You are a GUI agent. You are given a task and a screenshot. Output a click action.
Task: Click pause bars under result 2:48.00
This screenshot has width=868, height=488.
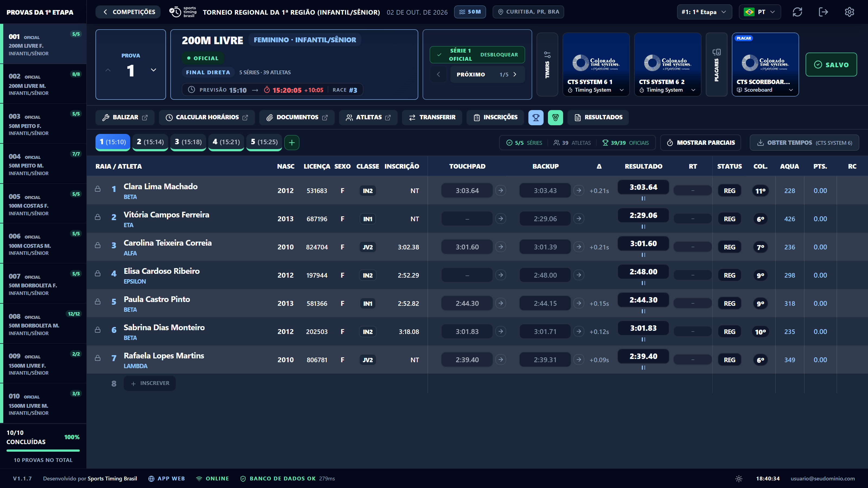tap(643, 283)
